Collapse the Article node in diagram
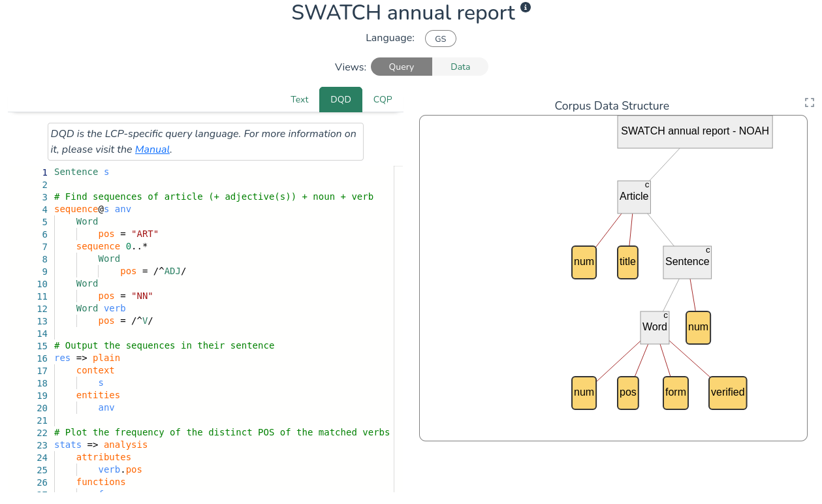The image size is (822, 504). pos(646,185)
